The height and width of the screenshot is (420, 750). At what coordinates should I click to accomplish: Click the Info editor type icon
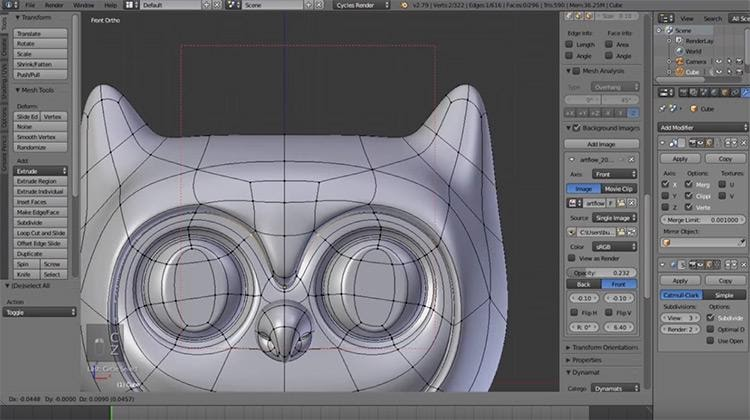coord(9,5)
